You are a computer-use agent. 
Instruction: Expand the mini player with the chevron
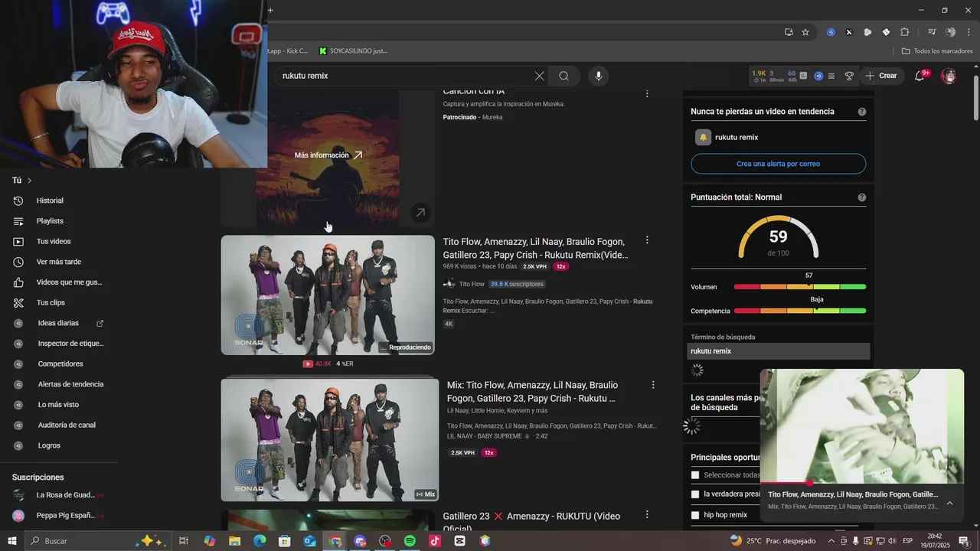tap(949, 503)
